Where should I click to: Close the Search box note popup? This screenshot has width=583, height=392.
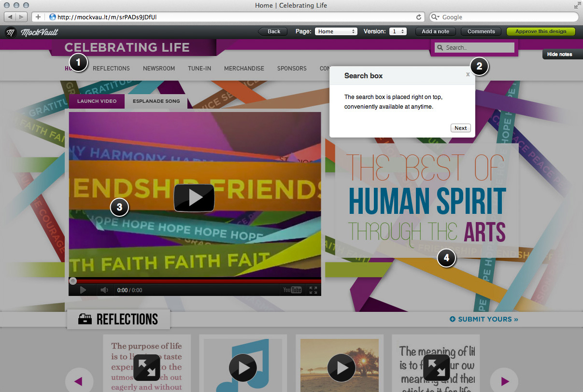tap(468, 74)
